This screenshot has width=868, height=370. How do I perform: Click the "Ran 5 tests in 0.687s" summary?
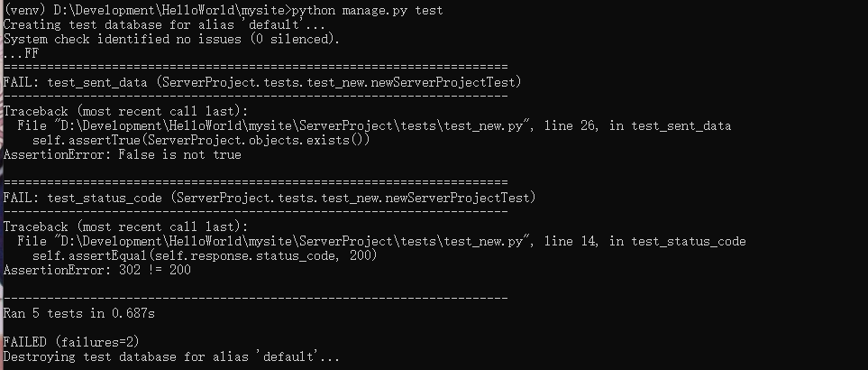(81, 313)
